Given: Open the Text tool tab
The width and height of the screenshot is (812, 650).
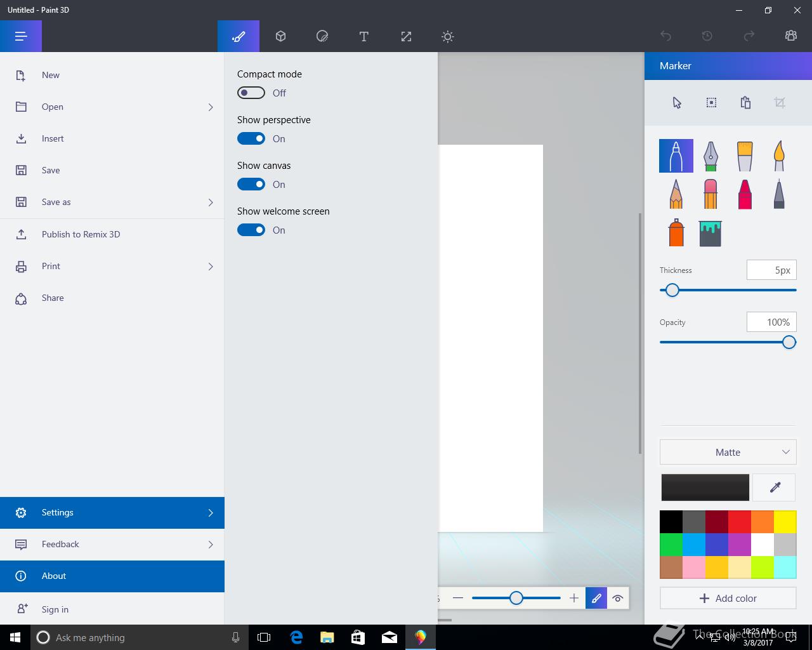Looking at the screenshot, I should click(364, 36).
